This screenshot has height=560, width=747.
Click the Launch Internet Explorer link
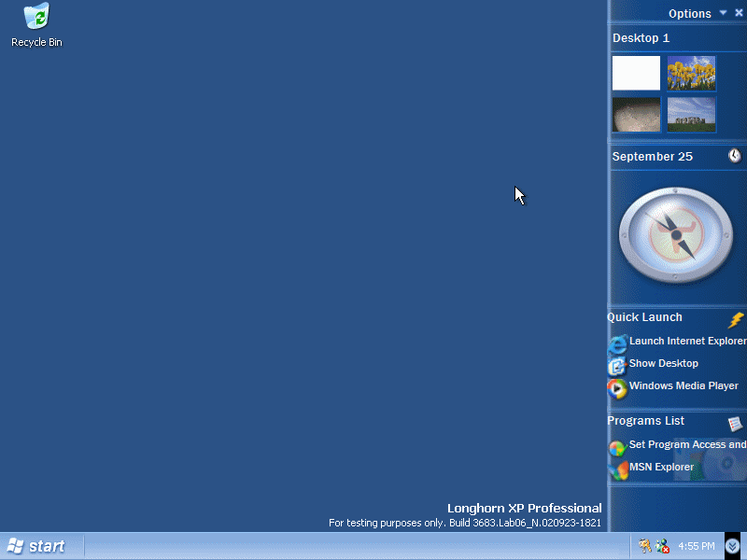click(x=687, y=341)
